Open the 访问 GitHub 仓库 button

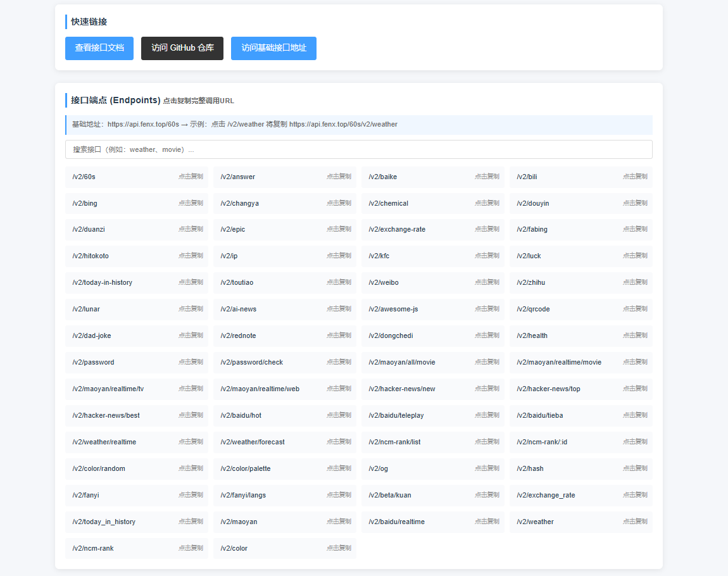coord(182,48)
